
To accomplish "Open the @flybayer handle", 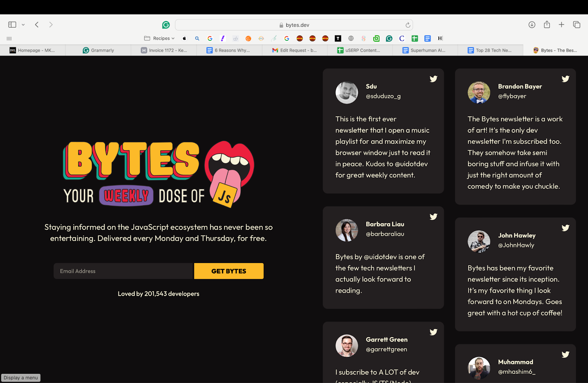I will click(512, 96).
